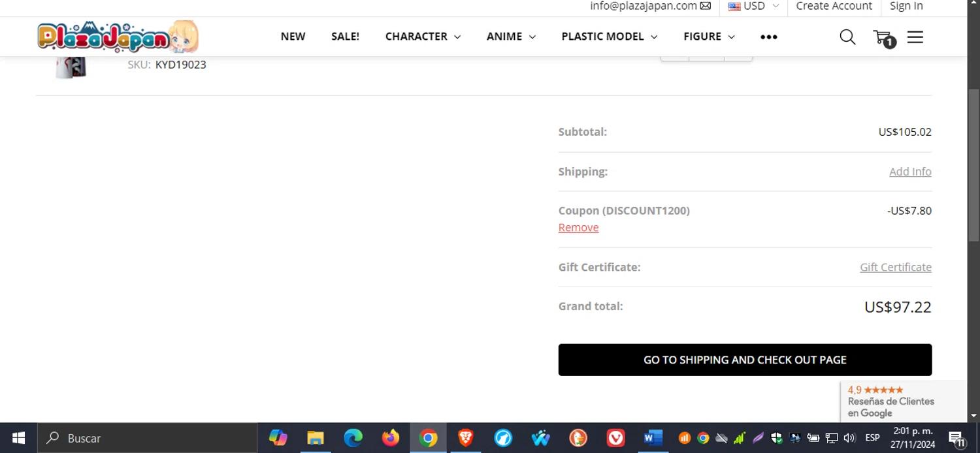Viewport: 980px width, 453px height.
Task: Open the NEW menu item
Action: 293,37
